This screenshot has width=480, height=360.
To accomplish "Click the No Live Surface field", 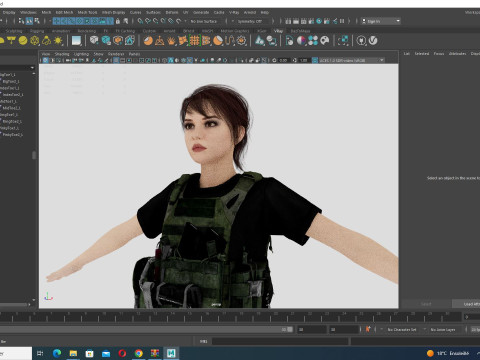I will [204, 21].
